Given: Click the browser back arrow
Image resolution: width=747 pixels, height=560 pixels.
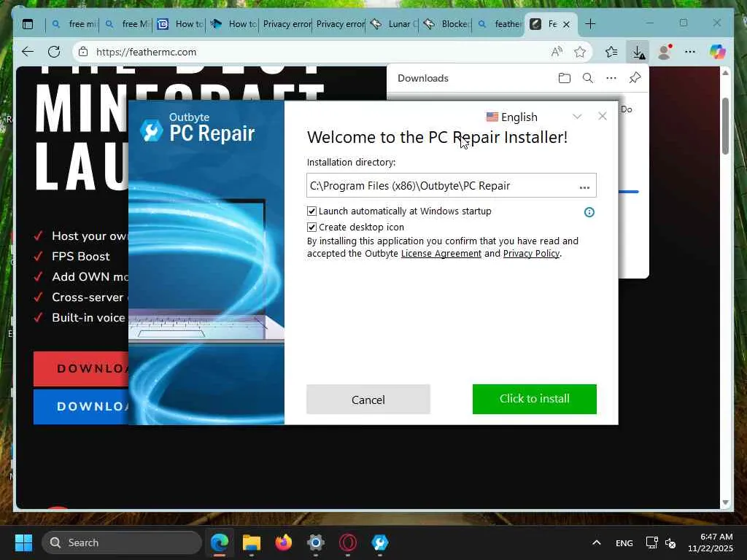Looking at the screenshot, I should click(x=28, y=52).
